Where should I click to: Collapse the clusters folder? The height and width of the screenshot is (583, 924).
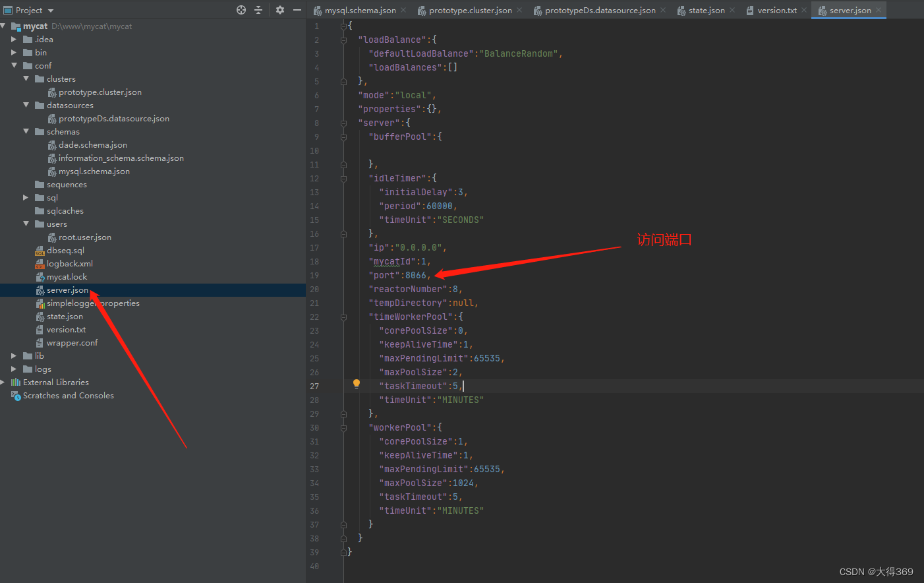26,79
